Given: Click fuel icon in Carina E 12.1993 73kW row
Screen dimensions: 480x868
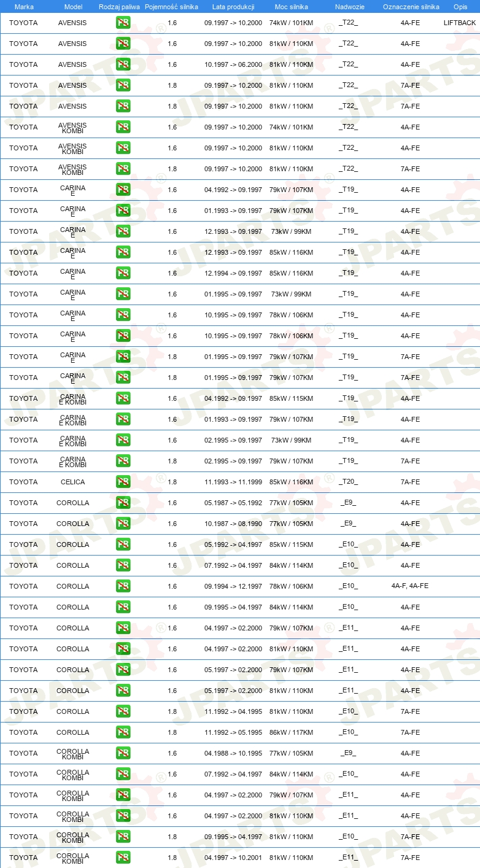Looking at the screenshot, I should (123, 231).
